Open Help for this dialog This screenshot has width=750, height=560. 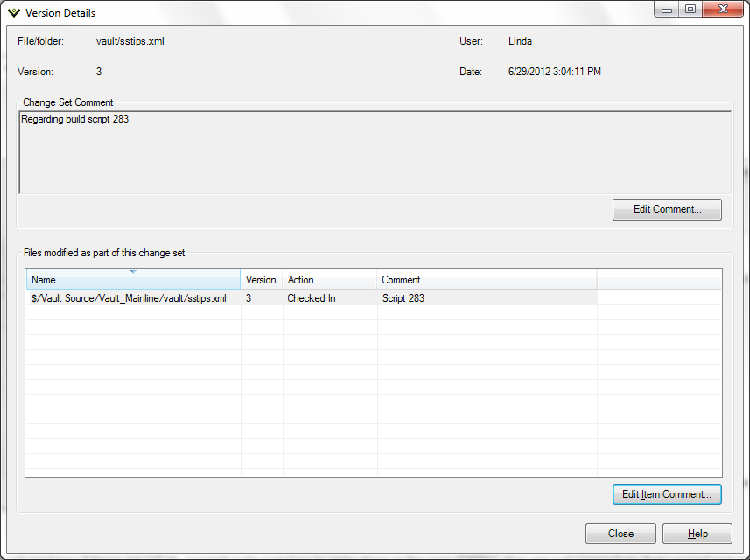tap(697, 535)
